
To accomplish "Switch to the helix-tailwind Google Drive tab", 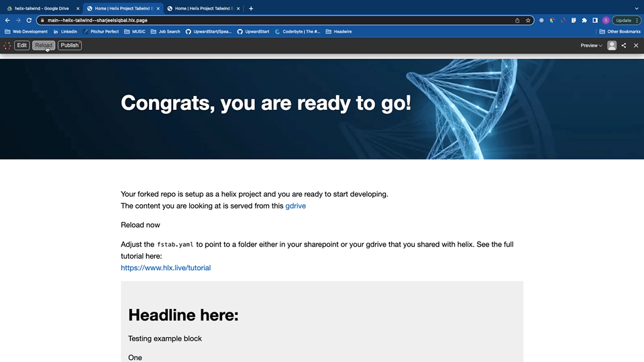I will (42, 9).
